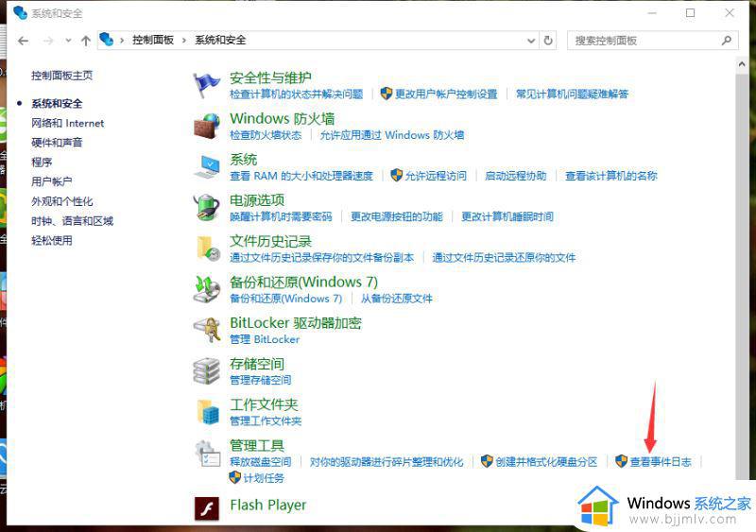Open the Windows Firewall brick wall icon

(x=207, y=126)
